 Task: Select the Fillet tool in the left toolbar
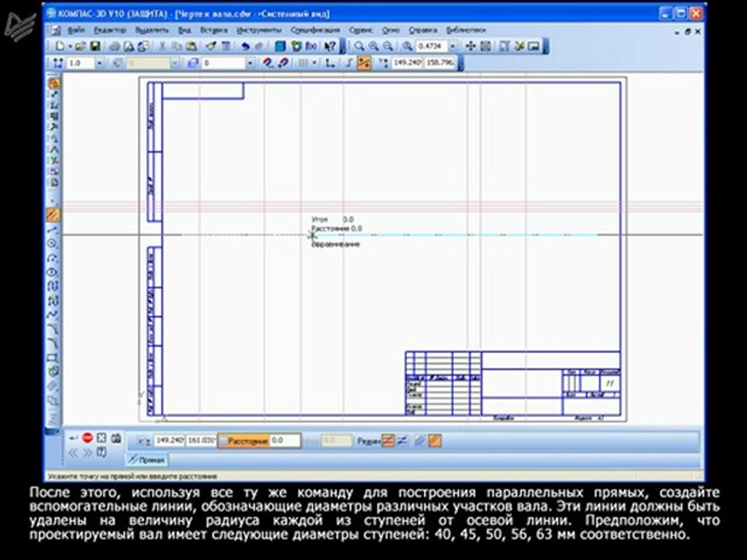pyautogui.click(x=54, y=343)
